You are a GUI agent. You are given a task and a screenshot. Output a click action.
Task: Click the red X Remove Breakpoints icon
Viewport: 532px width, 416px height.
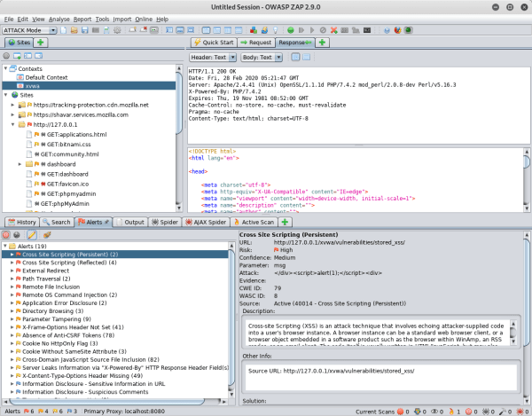tap(334, 30)
